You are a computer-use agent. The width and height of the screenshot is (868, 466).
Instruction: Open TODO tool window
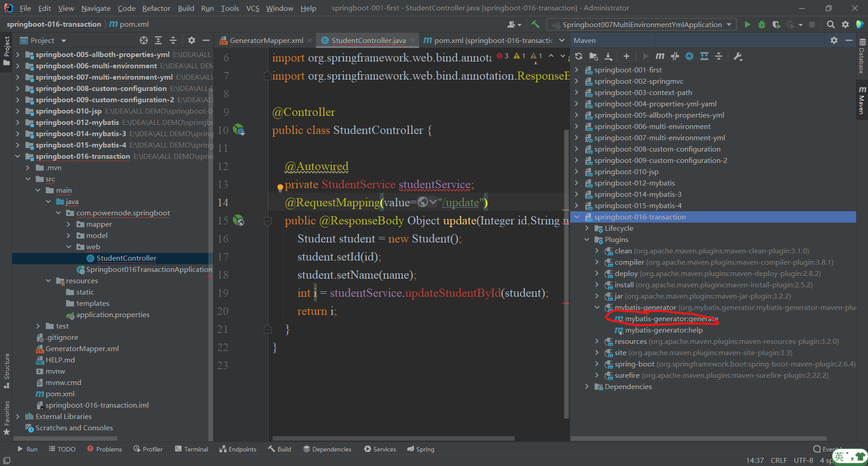pyautogui.click(x=62, y=449)
